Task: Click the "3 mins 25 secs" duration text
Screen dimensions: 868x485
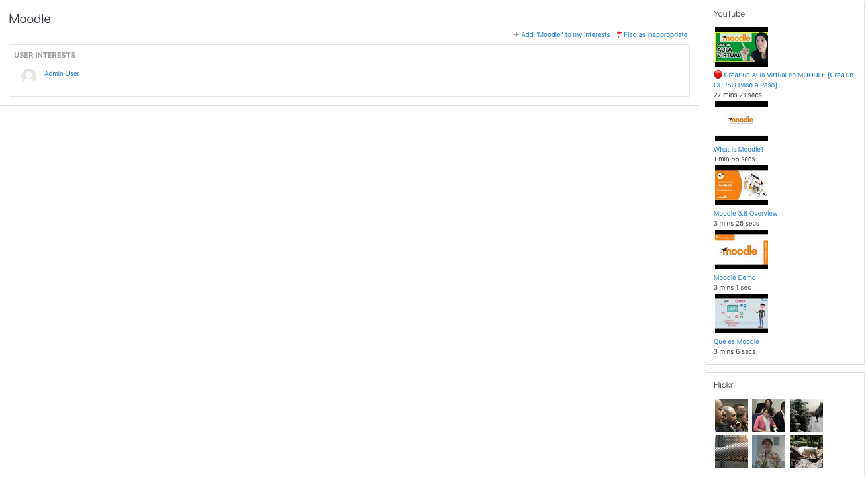Action: 736,224
